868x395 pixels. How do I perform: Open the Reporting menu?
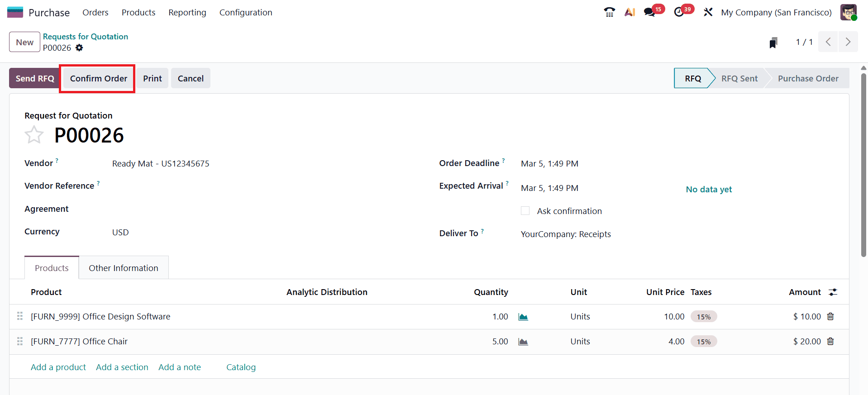187,12
